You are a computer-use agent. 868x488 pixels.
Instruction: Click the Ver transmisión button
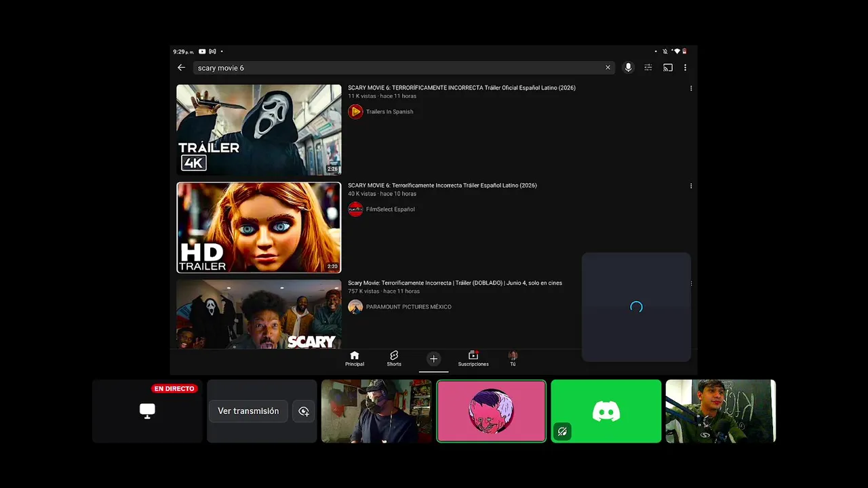[x=248, y=411]
